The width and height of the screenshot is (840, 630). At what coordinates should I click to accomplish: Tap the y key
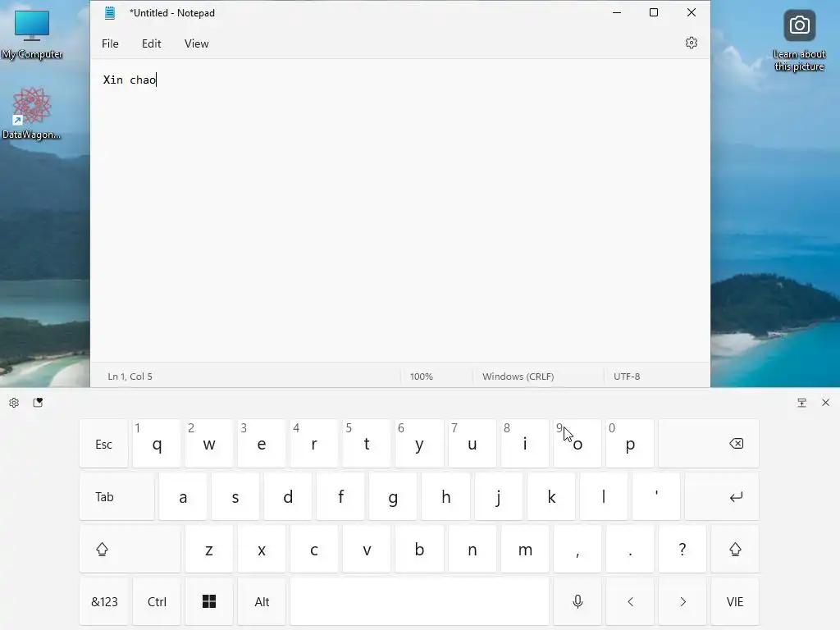coord(419,444)
